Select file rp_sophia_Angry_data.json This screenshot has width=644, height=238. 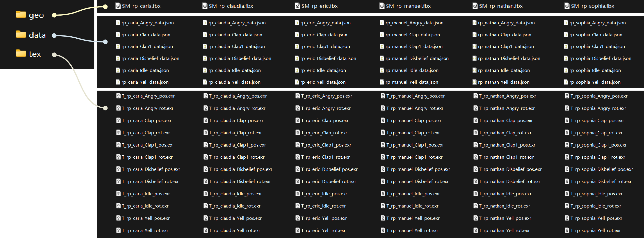[x=598, y=23]
